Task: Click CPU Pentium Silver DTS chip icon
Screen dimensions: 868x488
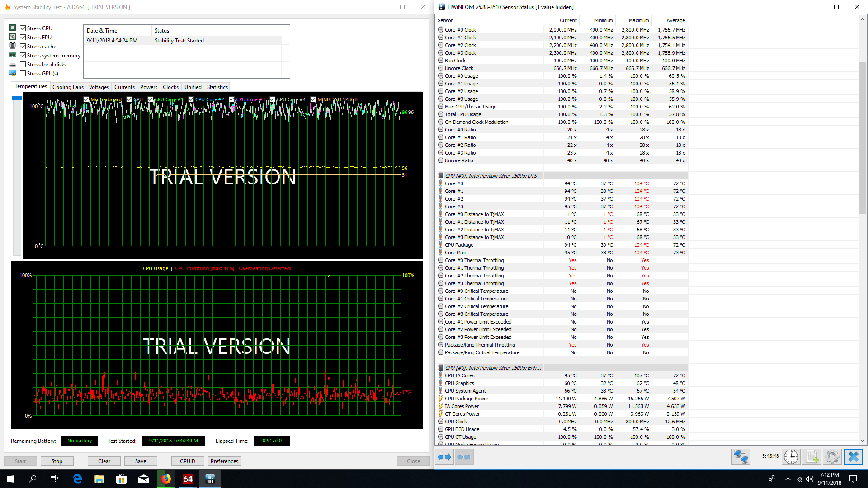Action: click(x=441, y=176)
